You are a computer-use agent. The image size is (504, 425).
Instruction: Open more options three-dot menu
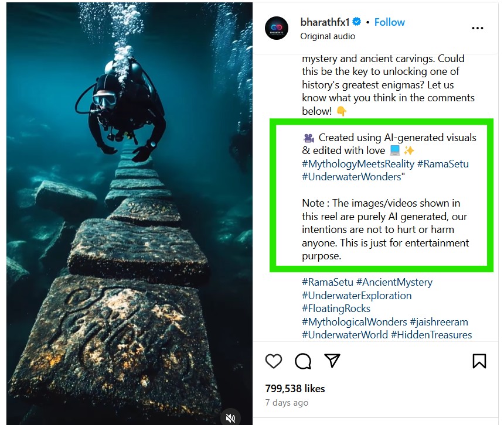point(477,28)
